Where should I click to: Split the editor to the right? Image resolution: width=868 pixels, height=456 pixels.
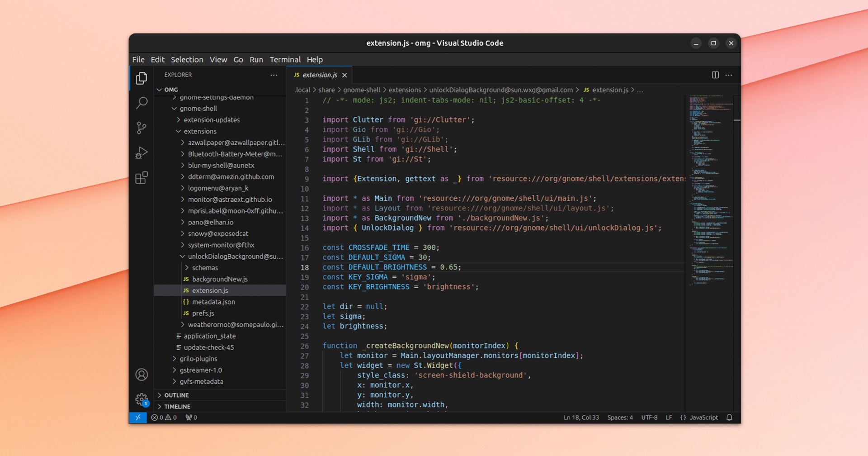tap(715, 75)
